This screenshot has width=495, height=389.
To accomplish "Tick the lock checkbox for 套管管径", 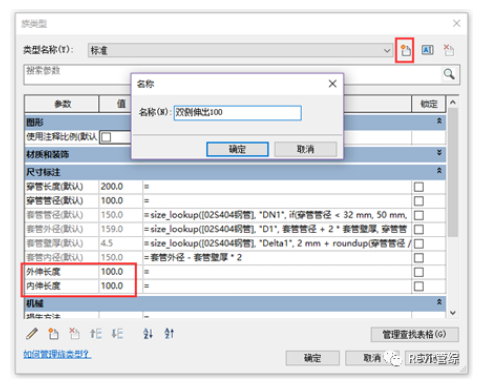I will point(419,215).
